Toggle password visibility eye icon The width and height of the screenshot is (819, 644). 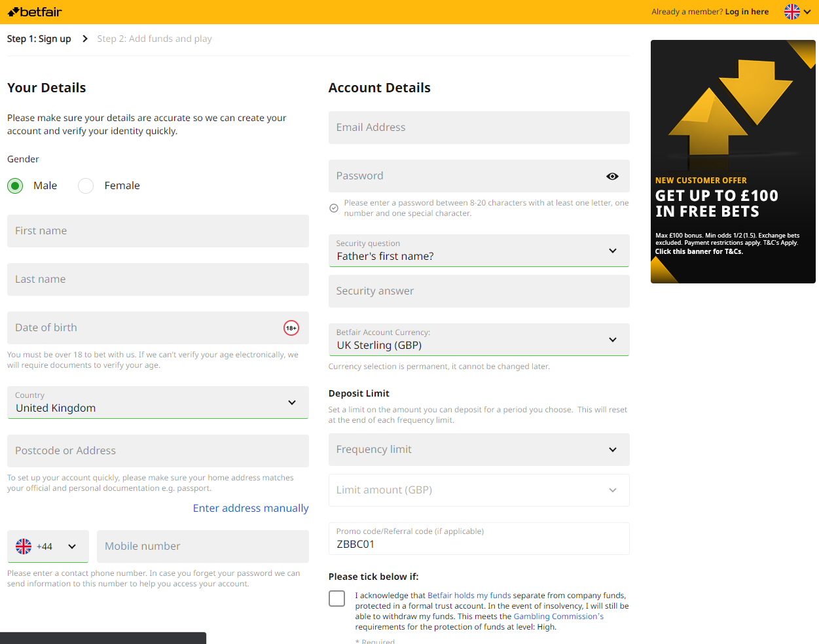tap(612, 176)
